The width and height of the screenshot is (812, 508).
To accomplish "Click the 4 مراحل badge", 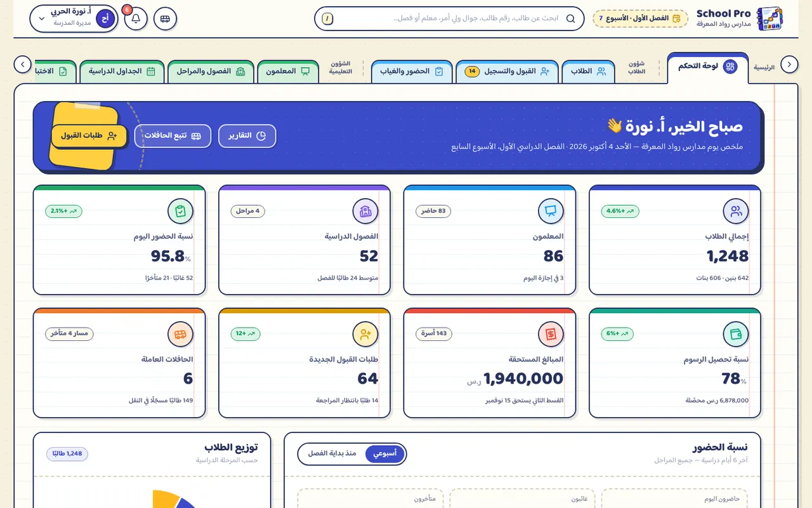I will (247, 211).
